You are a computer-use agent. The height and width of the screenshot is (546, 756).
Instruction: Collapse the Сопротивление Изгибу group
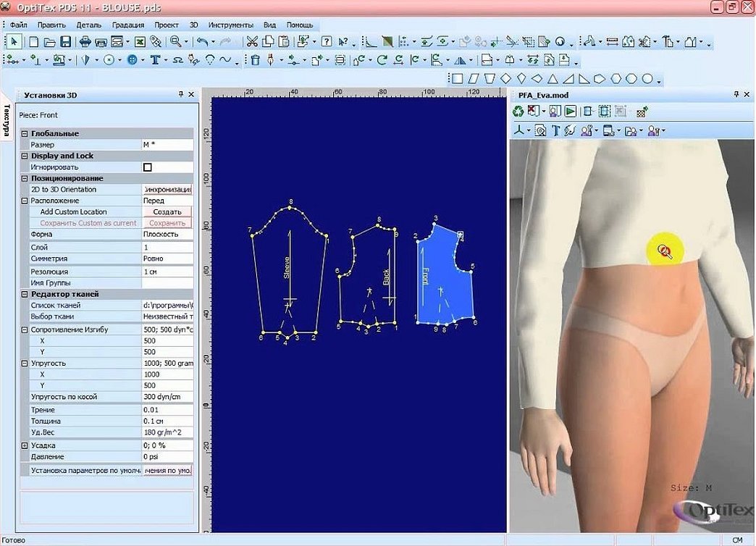tap(25, 330)
